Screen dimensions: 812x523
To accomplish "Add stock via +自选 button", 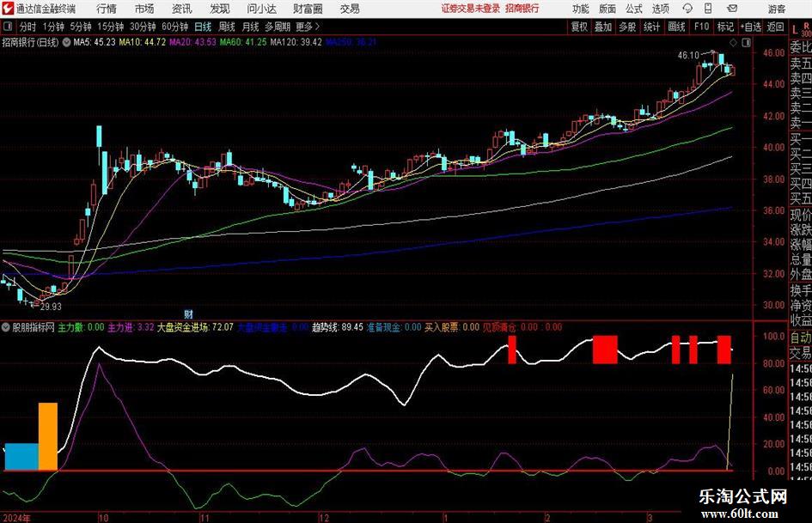I will (x=751, y=27).
